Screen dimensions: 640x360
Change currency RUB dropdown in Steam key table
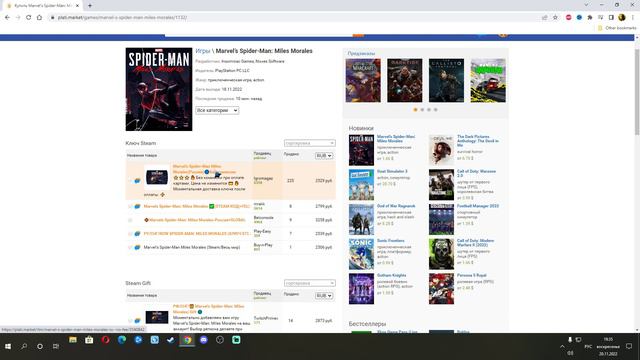click(x=324, y=156)
